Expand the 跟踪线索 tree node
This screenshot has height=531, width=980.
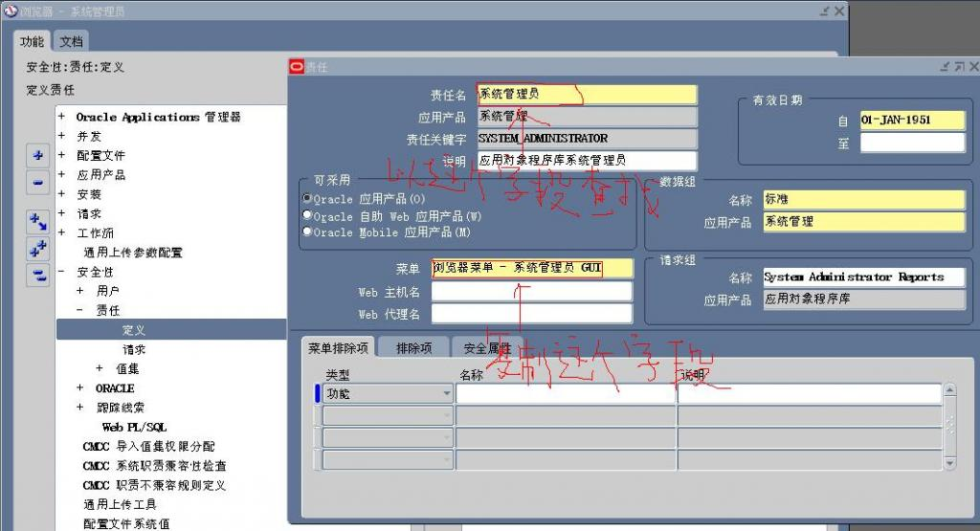80,407
